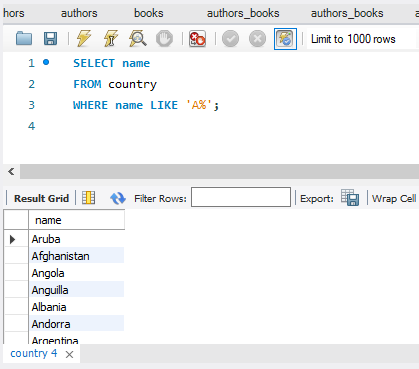Click the editor scrollbar left arrow

11,172
